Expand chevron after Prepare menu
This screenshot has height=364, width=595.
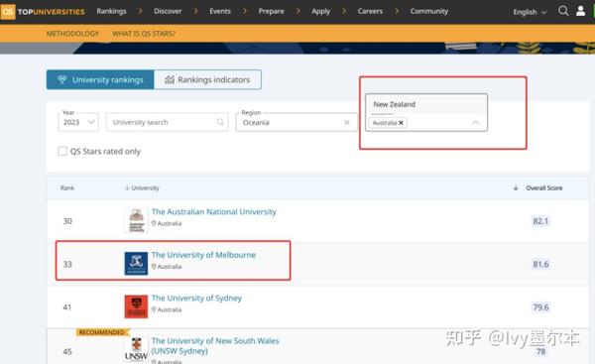(298, 11)
